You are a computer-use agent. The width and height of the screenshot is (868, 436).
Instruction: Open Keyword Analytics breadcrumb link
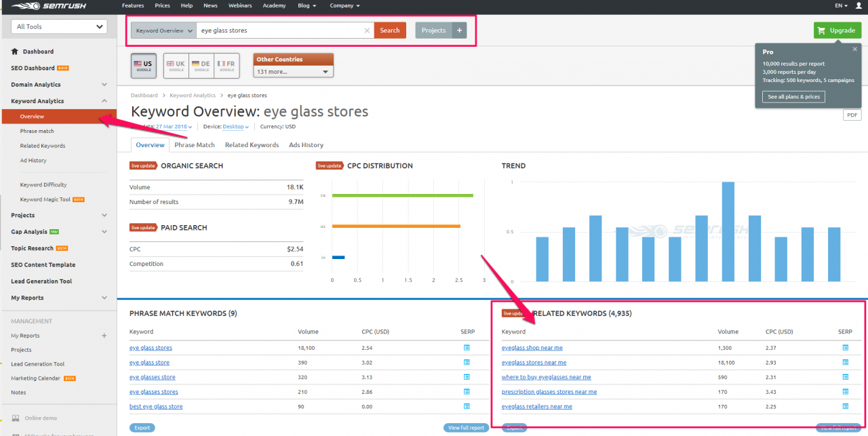tap(193, 96)
